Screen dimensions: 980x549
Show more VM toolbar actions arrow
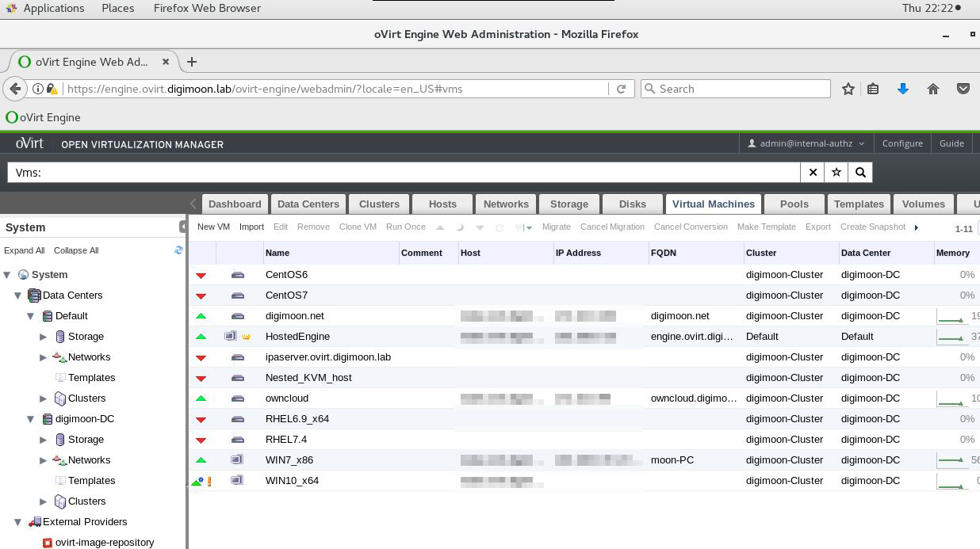tap(917, 227)
